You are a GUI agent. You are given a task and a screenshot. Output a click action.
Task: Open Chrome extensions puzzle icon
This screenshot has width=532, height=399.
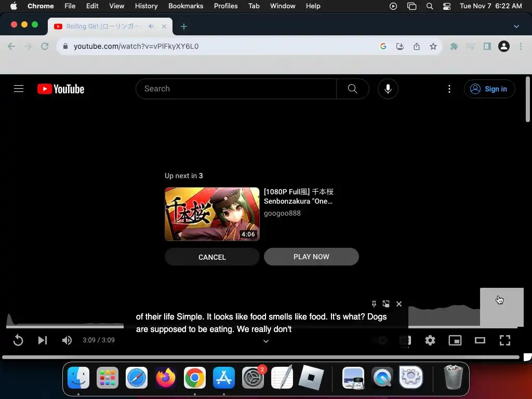pyautogui.click(x=454, y=46)
